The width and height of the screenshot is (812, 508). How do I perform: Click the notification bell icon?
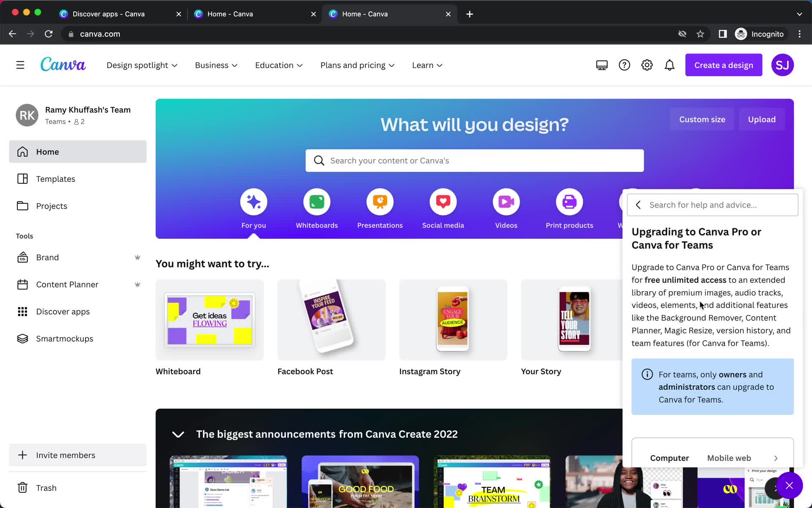[669, 65]
